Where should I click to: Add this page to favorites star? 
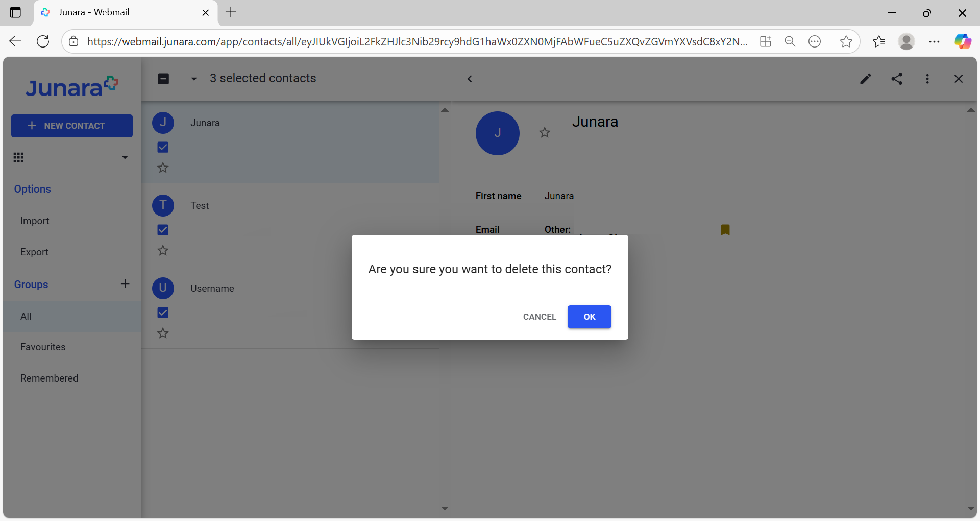coord(846,41)
